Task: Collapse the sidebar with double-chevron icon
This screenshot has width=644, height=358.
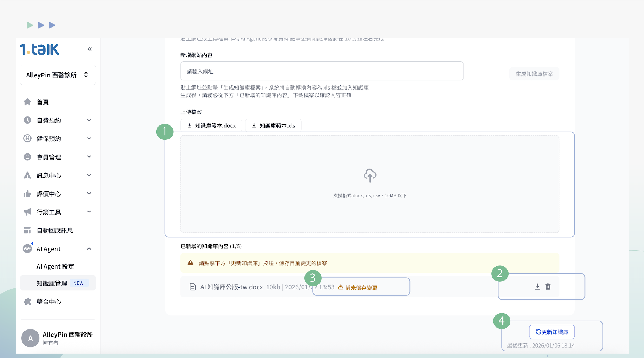Action: [x=89, y=49]
